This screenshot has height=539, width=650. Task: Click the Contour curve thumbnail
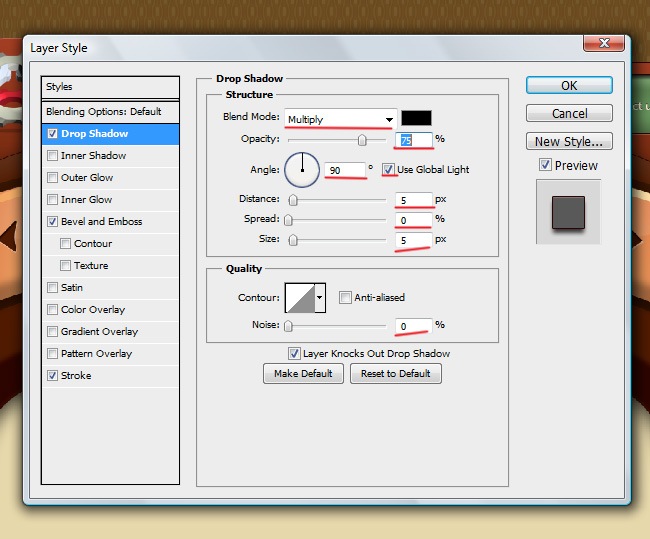[x=300, y=297]
